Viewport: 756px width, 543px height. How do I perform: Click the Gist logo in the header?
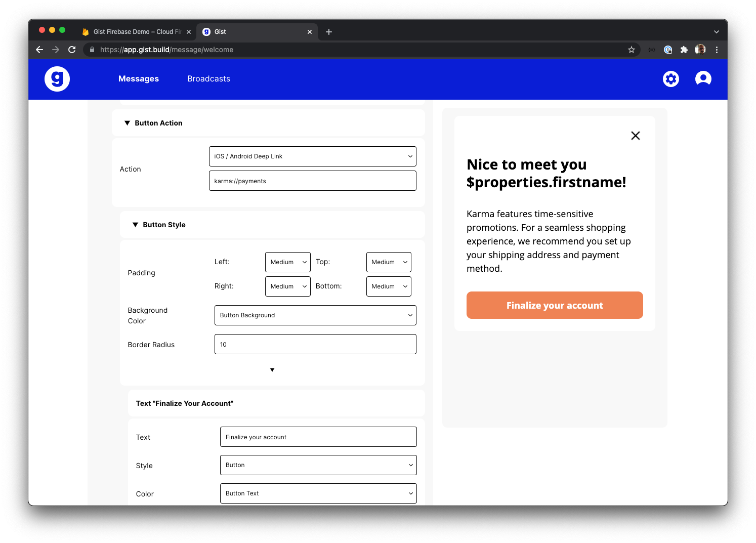click(57, 79)
